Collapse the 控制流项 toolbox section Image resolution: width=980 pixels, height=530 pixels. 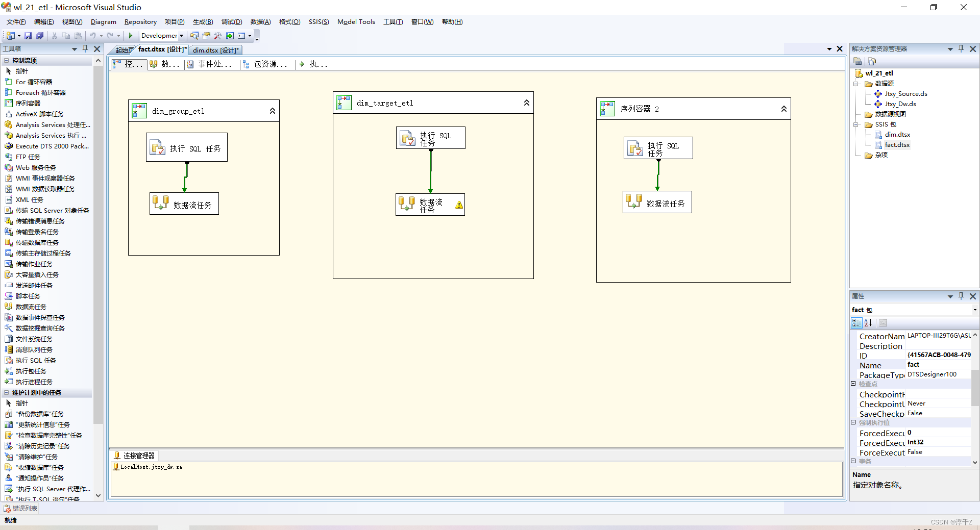click(7, 61)
